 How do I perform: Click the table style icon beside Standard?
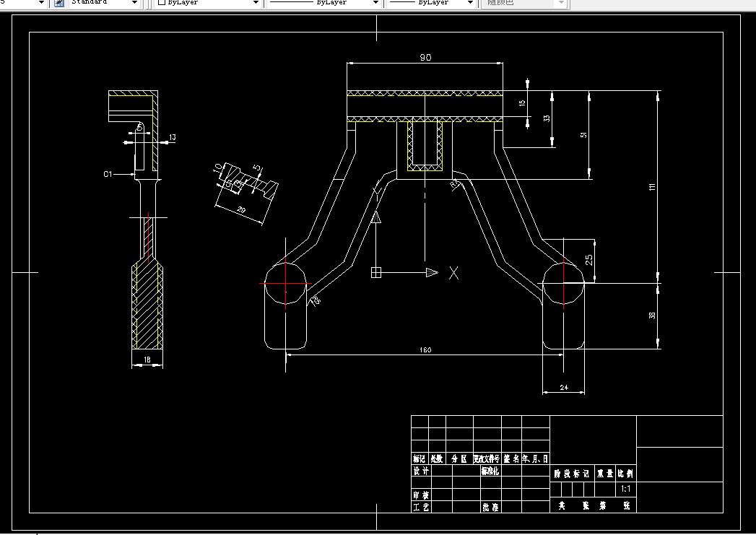[59, 2]
